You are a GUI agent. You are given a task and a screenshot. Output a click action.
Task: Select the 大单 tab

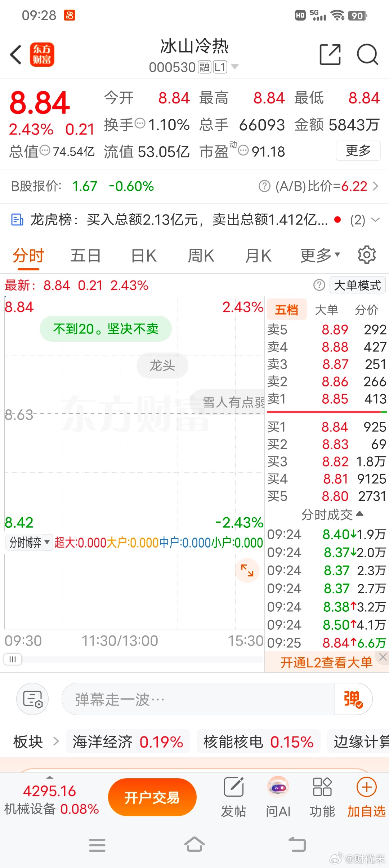[326, 310]
